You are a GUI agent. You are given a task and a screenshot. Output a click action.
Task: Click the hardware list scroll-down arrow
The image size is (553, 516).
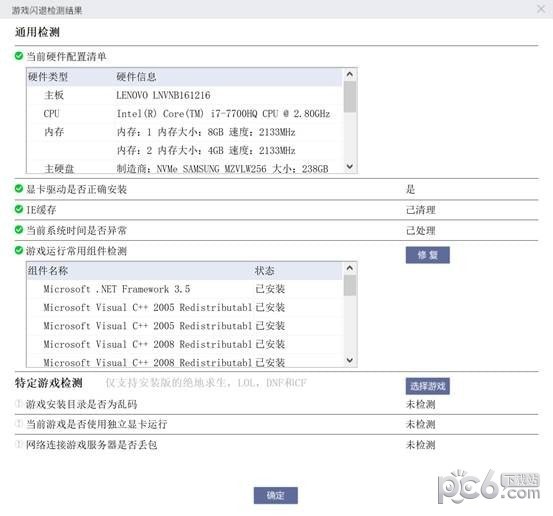tap(350, 166)
